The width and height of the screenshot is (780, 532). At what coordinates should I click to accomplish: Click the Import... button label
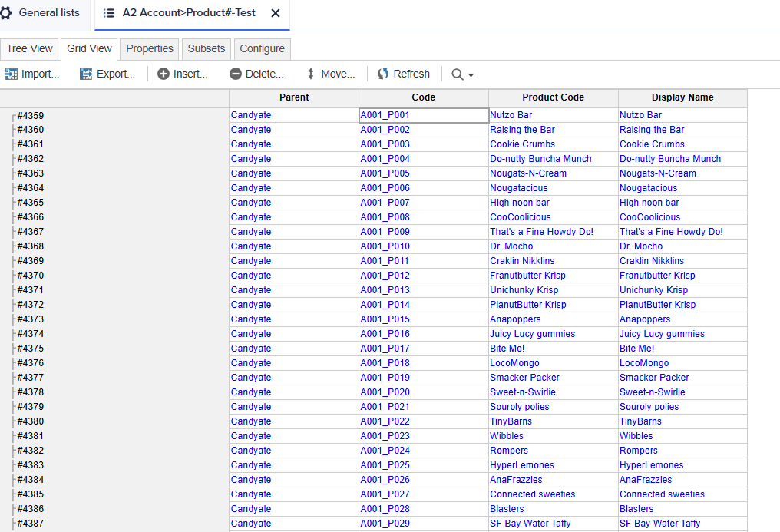pos(40,74)
